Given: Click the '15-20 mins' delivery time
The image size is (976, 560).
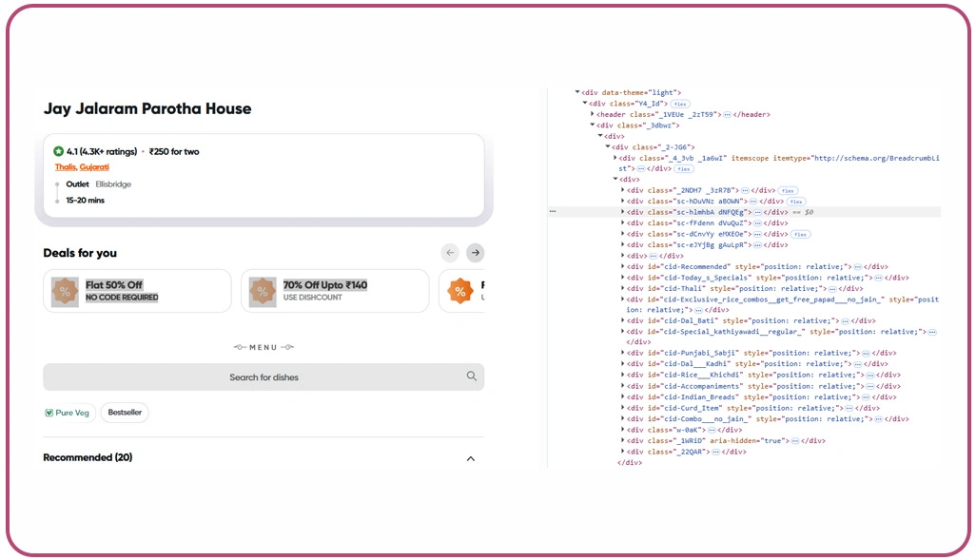Looking at the screenshot, I should pyautogui.click(x=86, y=201).
